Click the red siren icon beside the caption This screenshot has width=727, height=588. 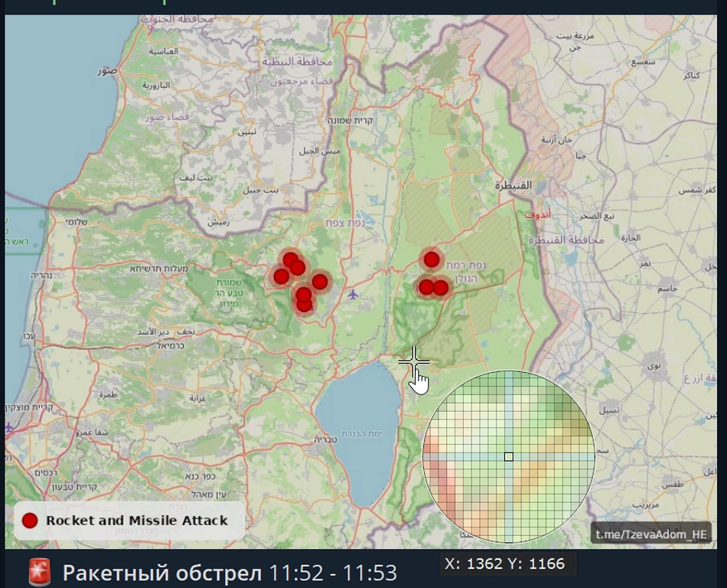pyautogui.click(x=40, y=572)
